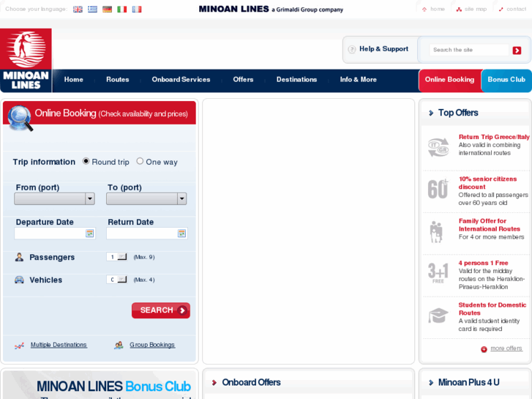This screenshot has width=532, height=399.
Task: Open the site map link
Action: [476, 10]
